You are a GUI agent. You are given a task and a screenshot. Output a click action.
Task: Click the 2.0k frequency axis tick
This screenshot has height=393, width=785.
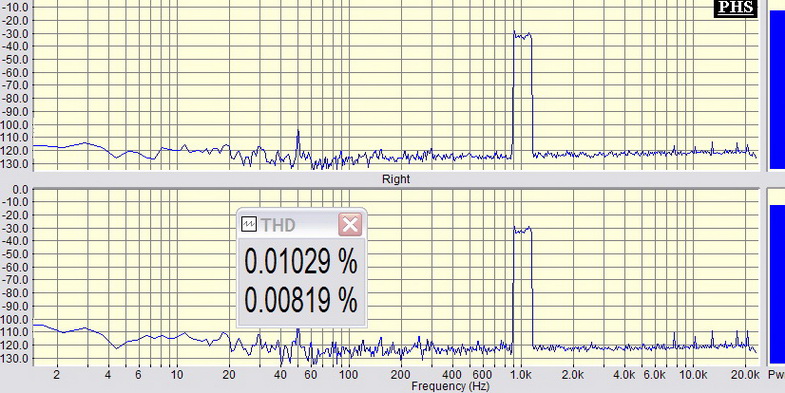pos(573,375)
